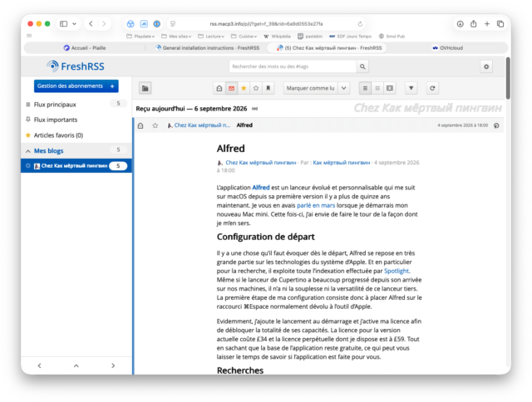This screenshot has height=402, width=532.
Task: Click Marquer comme lu button
Action: tap(310, 89)
